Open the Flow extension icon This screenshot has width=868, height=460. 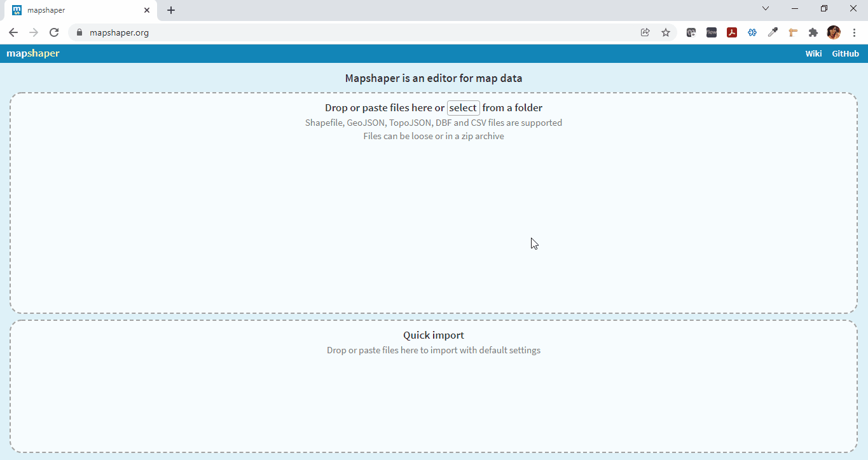tap(712, 32)
